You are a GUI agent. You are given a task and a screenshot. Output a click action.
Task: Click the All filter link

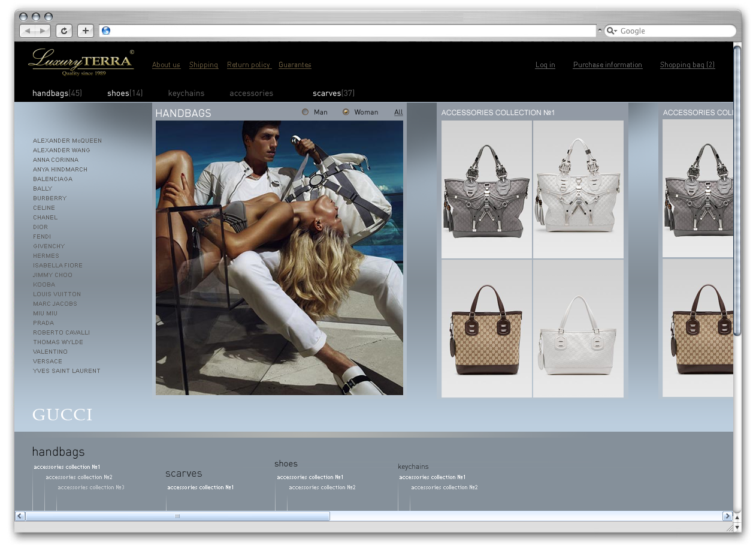click(398, 112)
